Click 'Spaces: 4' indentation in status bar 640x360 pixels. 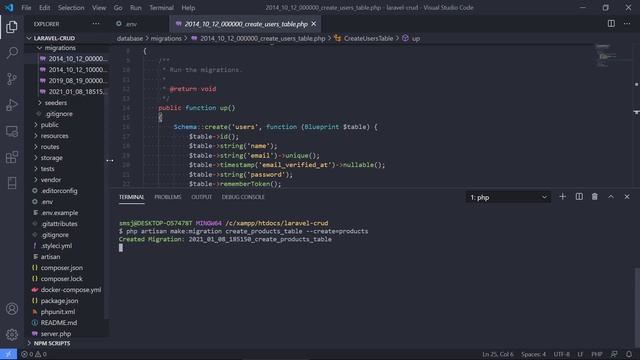[x=533, y=354]
